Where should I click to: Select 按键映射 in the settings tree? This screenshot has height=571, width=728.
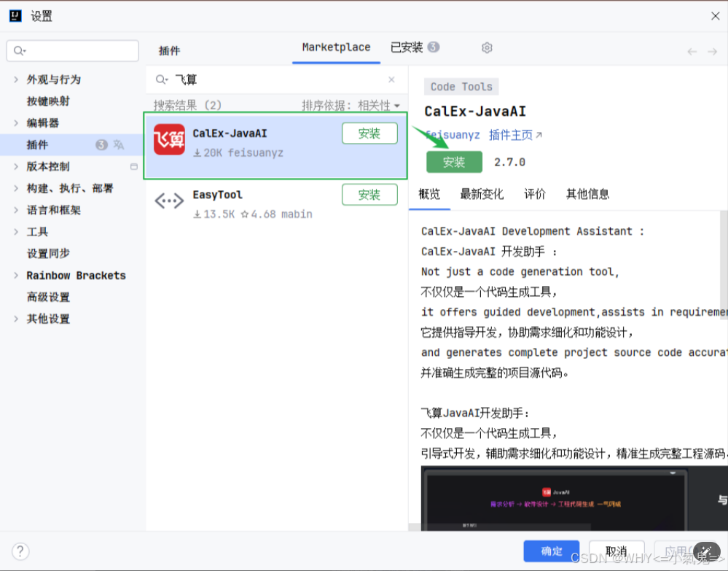[x=48, y=101]
